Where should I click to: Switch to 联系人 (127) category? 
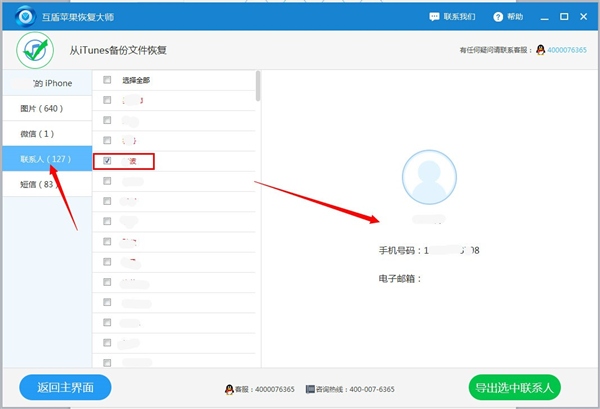(x=47, y=159)
